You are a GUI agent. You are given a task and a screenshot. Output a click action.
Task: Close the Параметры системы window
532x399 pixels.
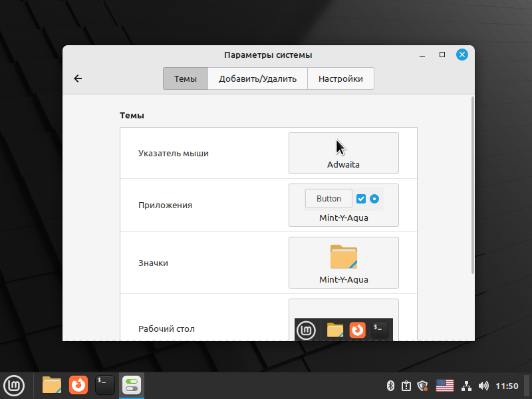pyautogui.click(x=462, y=55)
